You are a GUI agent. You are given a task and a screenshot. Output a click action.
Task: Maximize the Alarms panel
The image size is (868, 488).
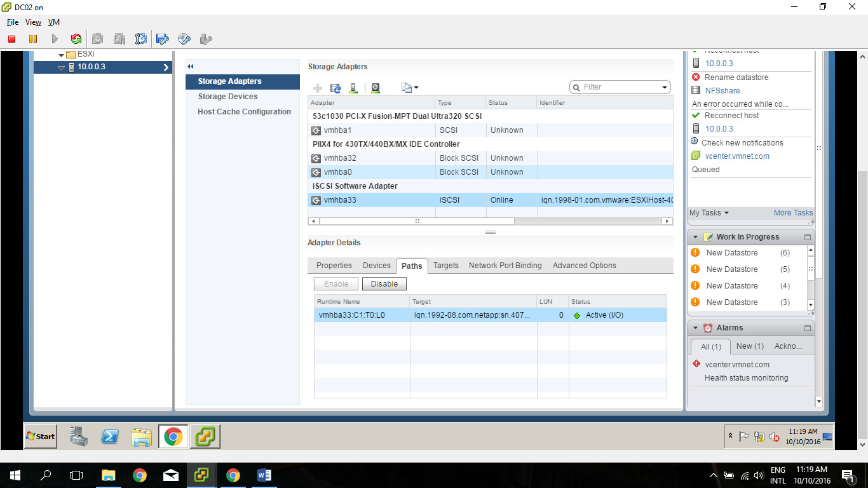808,329
